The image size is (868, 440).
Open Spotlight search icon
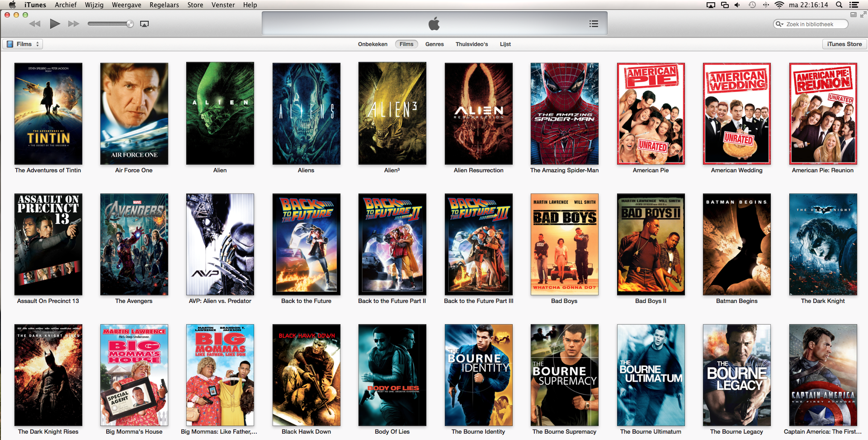tap(839, 5)
